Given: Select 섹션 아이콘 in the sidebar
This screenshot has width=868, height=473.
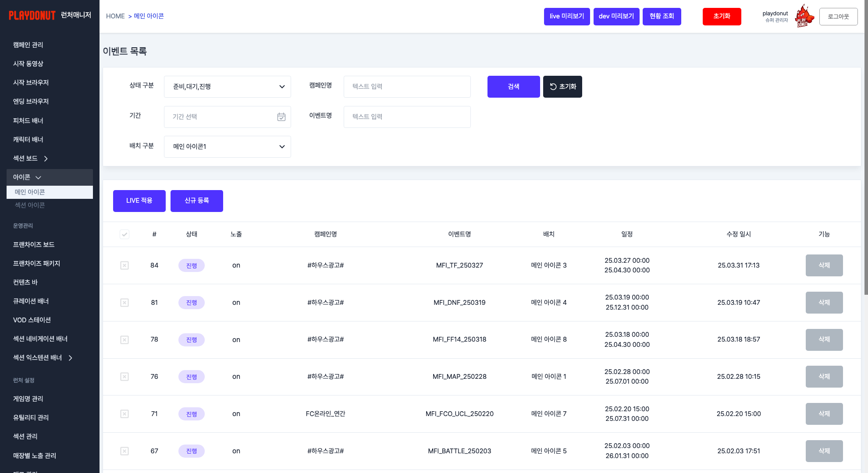Looking at the screenshot, I should click(x=29, y=205).
